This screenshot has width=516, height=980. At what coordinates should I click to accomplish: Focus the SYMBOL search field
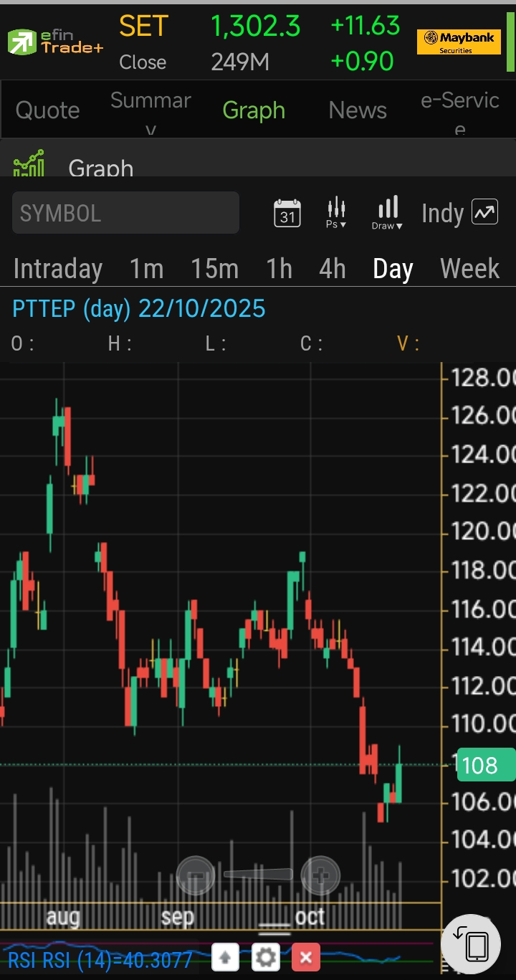125,213
